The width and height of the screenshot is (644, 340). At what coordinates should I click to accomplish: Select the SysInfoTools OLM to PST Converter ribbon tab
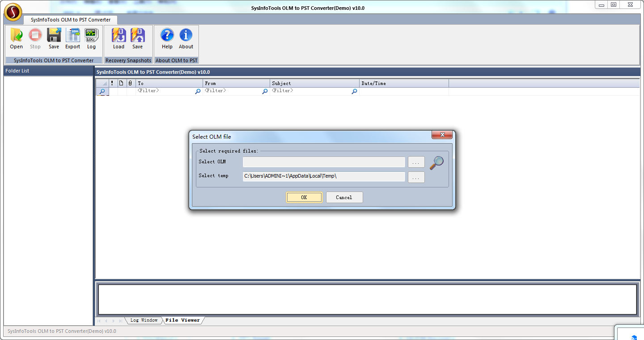(x=71, y=20)
